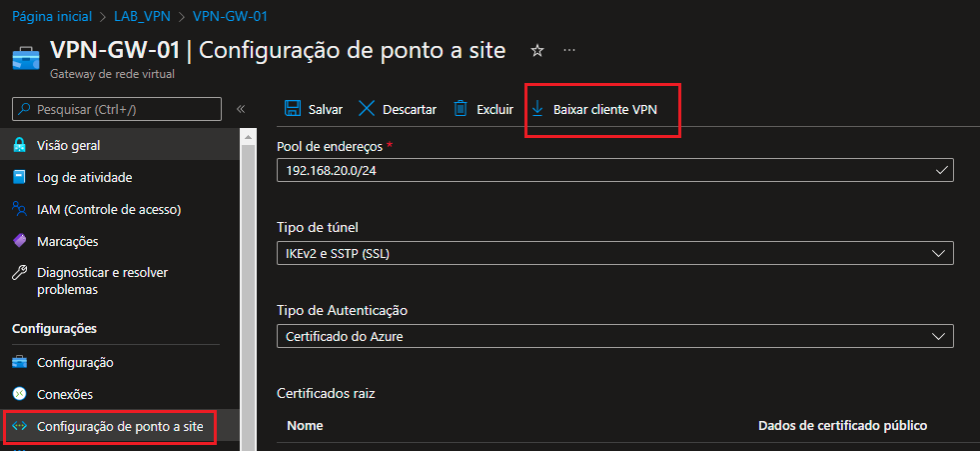Open Visão geral in the sidebar
This screenshot has width=980, height=451.
pyautogui.click(x=68, y=146)
